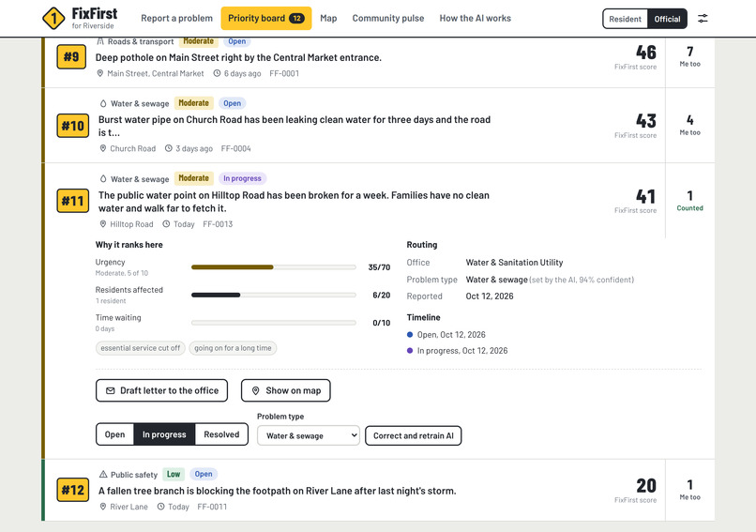Click the 12 count badge on Priority board
Image resolution: width=756 pixels, height=532 pixels.
296,19
